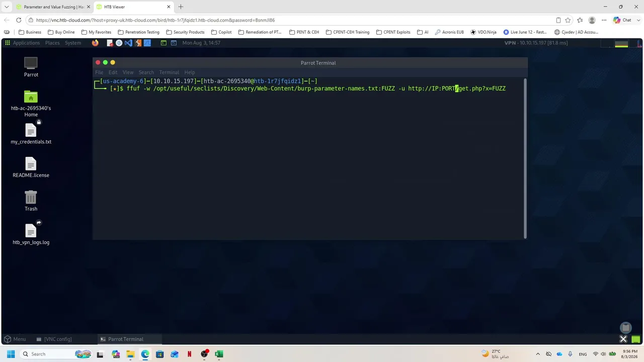Open Excel from the Windows taskbar
The width and height of the screenshot is (644, 362).
pyautogui.click(x=219, y=354)
